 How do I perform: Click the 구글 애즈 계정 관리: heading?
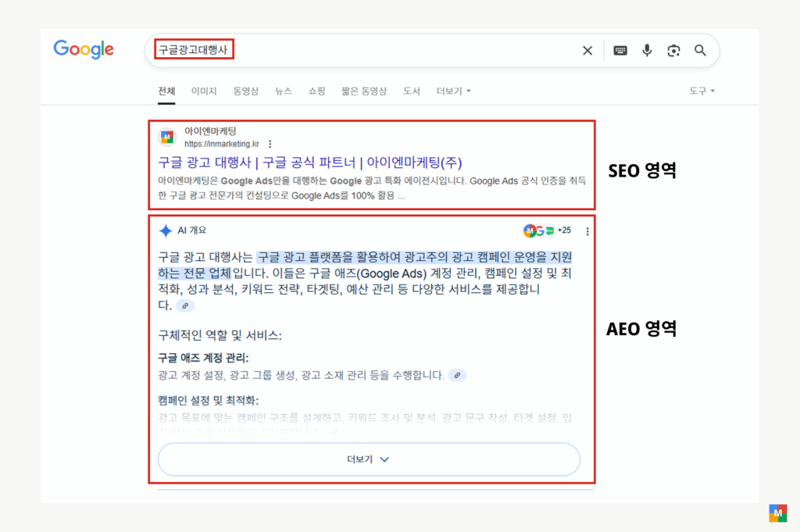tap(203, 358)
